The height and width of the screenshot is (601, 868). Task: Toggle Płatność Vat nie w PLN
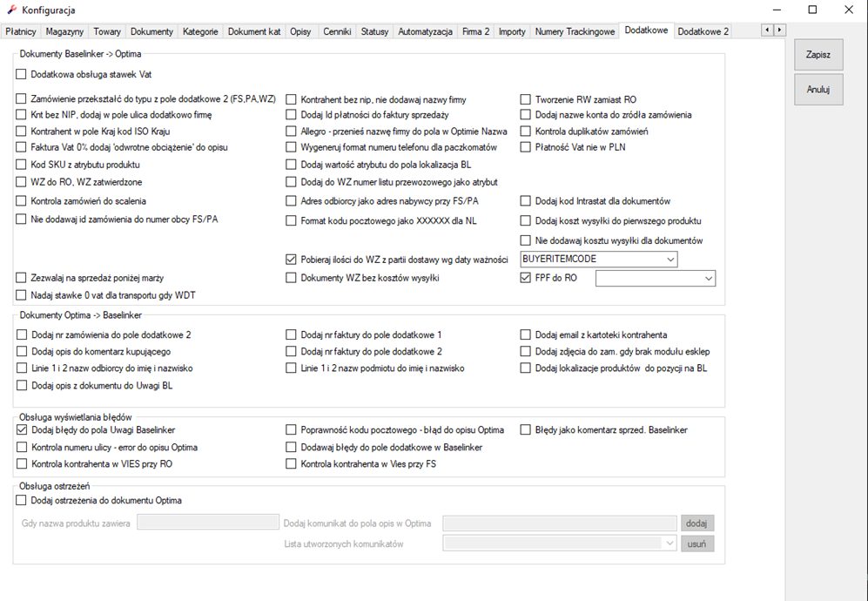[525, 147]
